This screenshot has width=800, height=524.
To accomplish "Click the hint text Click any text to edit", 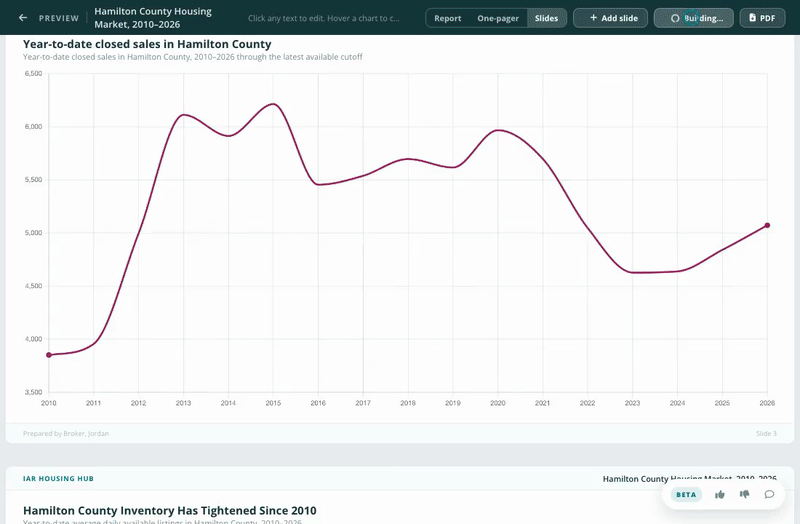I will click(323, 18).
